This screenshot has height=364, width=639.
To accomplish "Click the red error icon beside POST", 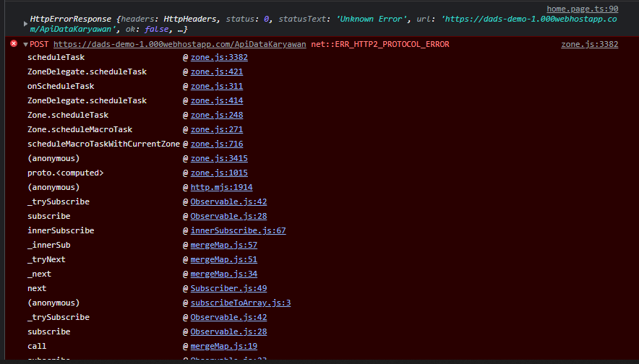I will (14, 43).
